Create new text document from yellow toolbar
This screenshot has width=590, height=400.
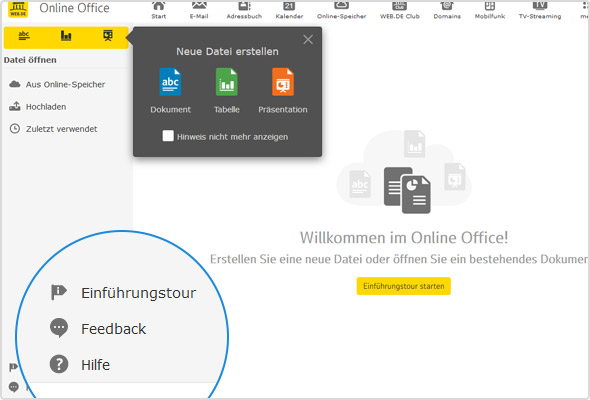pyautogui.click(x=24, y=36)
